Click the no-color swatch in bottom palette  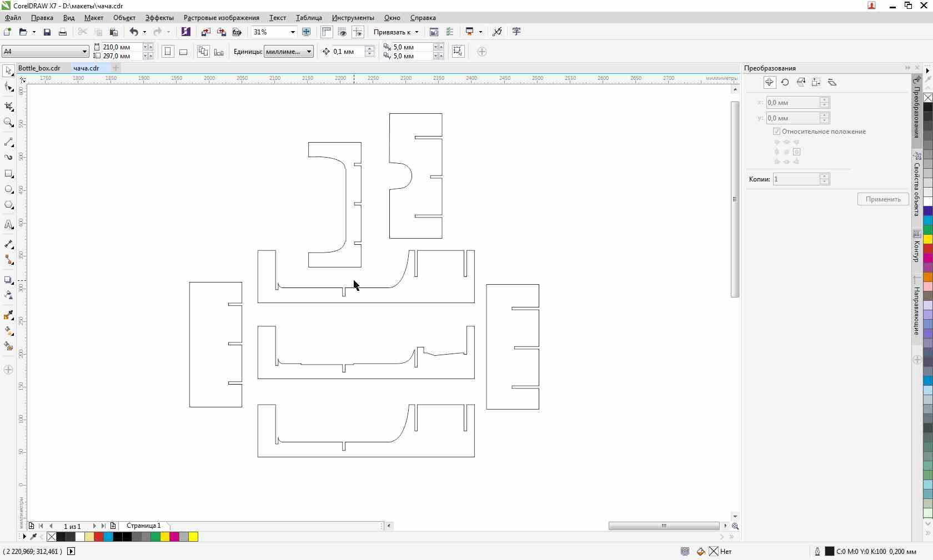(x=52, y=537)
